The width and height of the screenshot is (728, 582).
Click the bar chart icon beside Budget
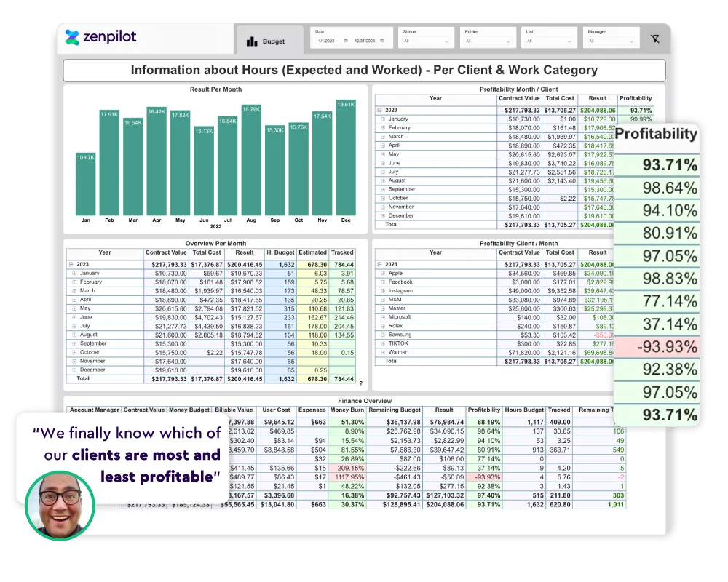[x=251, y=41]
